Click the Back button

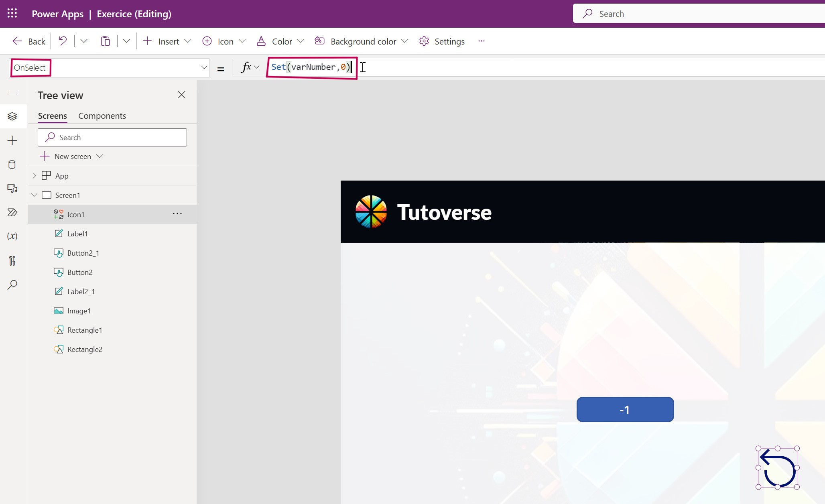tap(28, 41)
